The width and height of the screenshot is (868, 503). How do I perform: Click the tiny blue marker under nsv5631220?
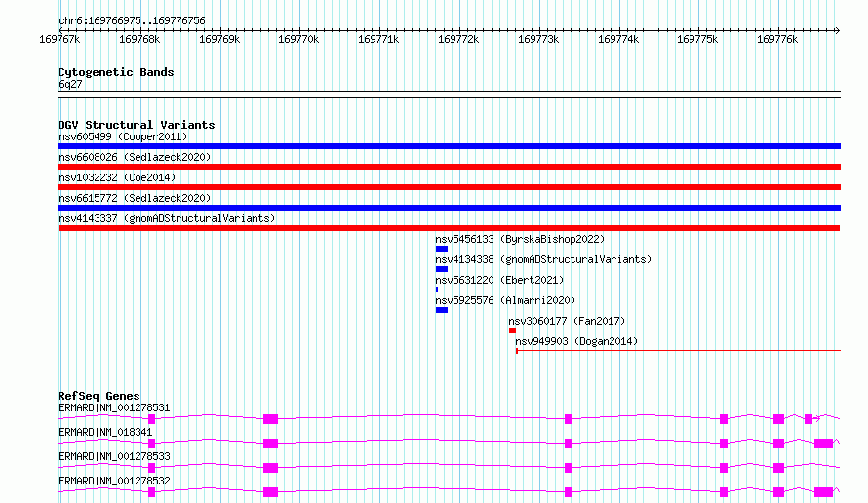(437, 290)
